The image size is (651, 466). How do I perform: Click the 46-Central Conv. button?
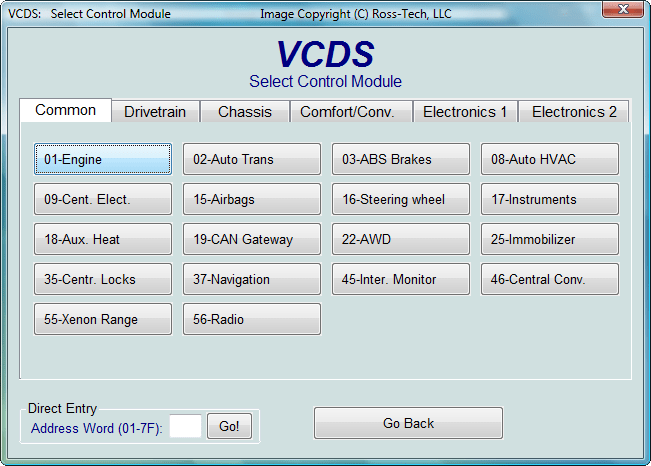tap(550, 279)
